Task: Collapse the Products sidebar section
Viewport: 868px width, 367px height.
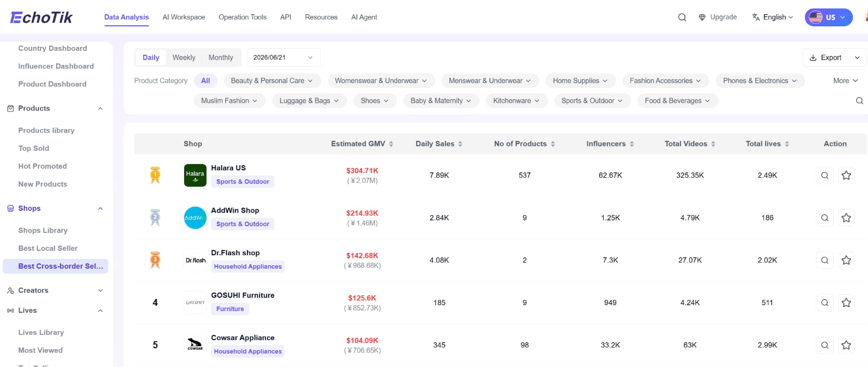Action: (x=100, y=109)
